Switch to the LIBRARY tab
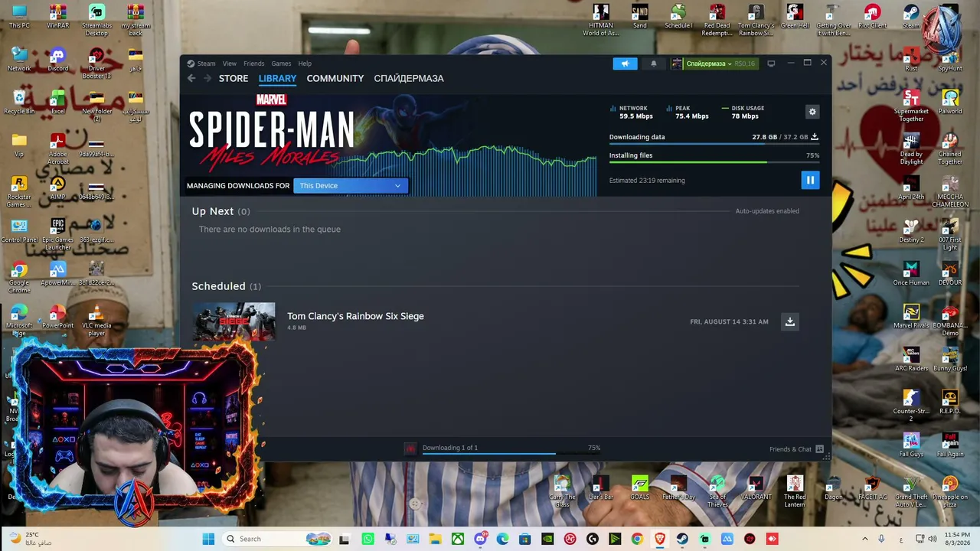The image size is (980, 551). [277, 78]
